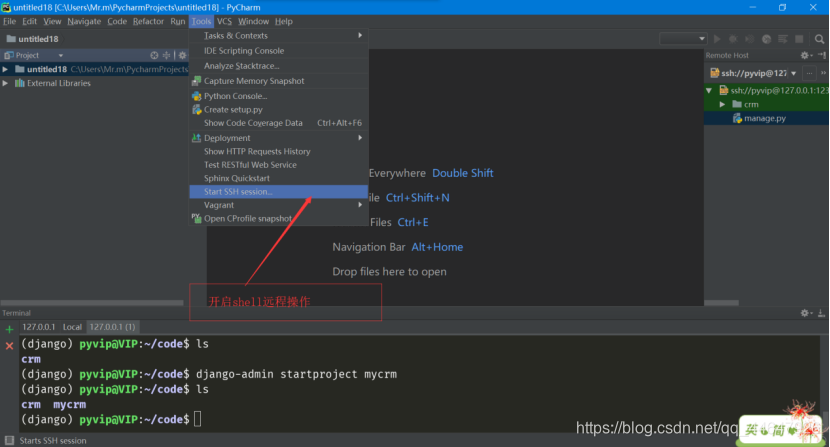Open the Project panel settings gear
The width and height of the screenshot is (830, 447).
coord(182,55)
